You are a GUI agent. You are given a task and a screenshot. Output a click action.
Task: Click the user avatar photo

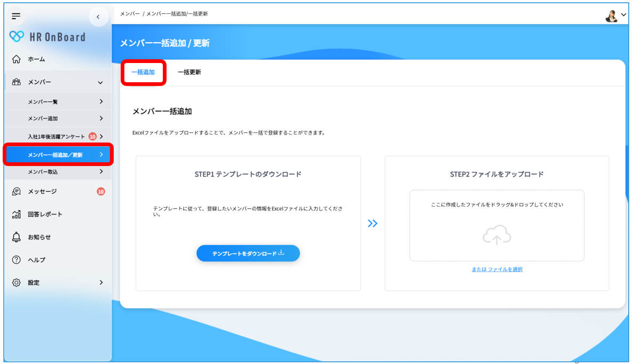[611, 15]
